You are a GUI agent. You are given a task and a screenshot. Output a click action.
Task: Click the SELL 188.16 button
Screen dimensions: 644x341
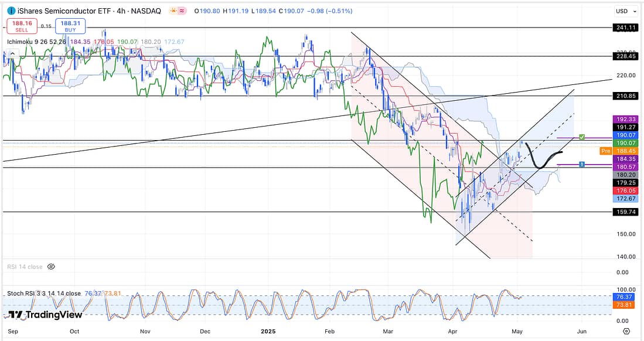coord(22,26)
